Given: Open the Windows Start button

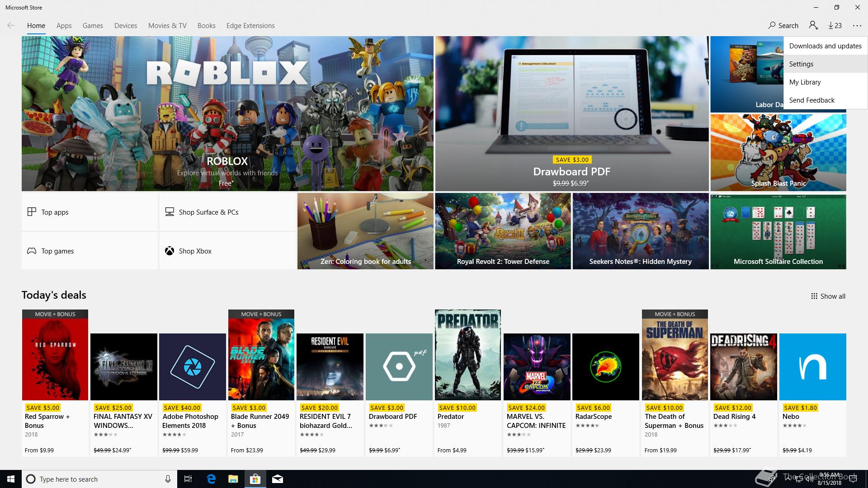Looking at the screenshot, I should [11, 479].
